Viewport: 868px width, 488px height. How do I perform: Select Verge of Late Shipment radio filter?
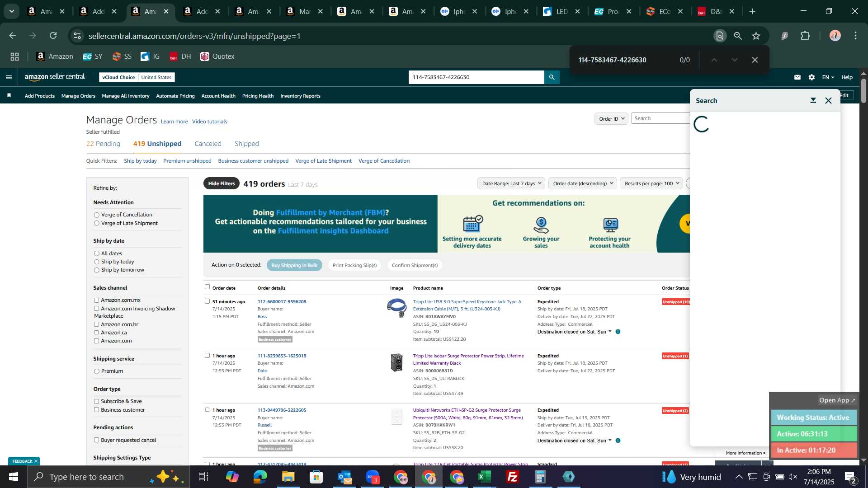tap(96, 223)
